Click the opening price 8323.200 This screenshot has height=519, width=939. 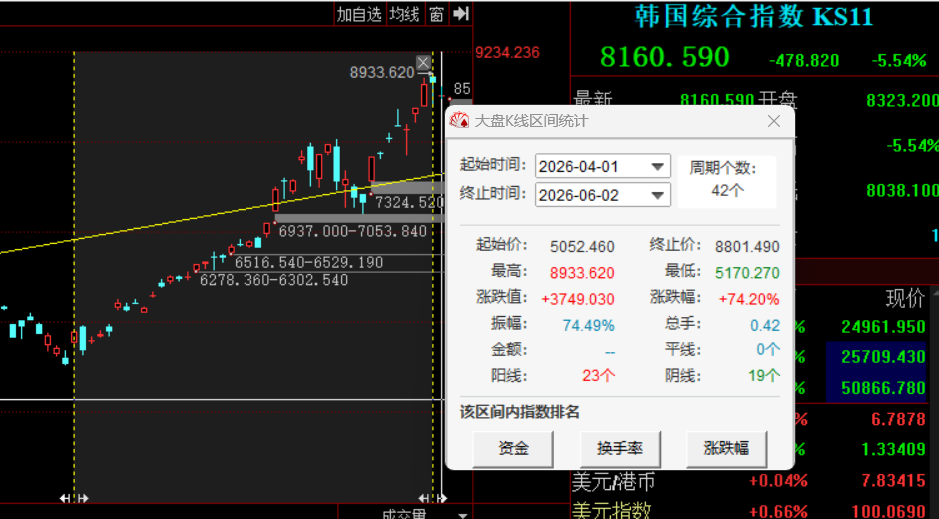[902, 100]
